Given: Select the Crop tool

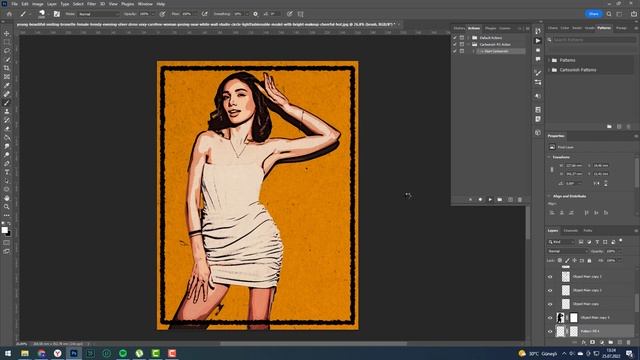Looking at the screenshot, I should pyautogui.click(x=7, y=68).
